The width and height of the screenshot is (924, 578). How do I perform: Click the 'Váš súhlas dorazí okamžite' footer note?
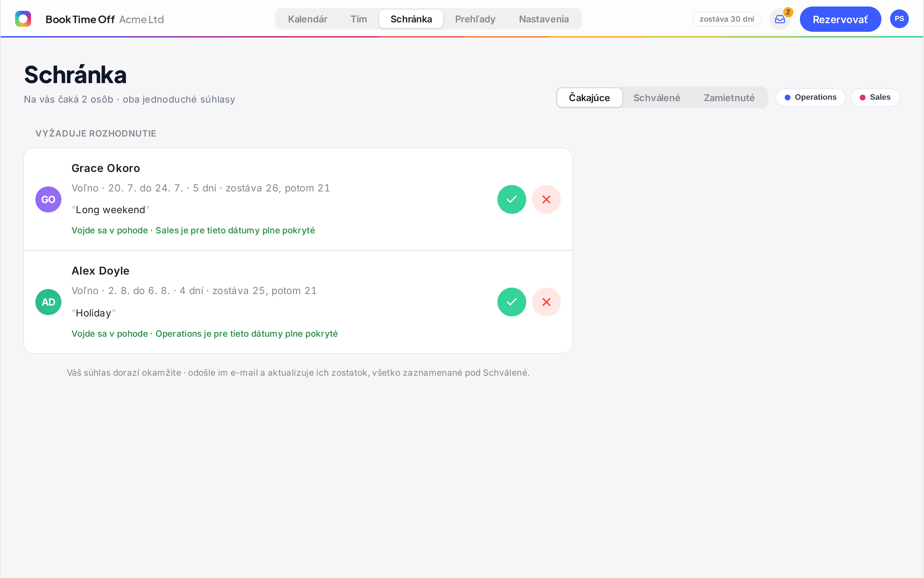[x=298, y=373]
